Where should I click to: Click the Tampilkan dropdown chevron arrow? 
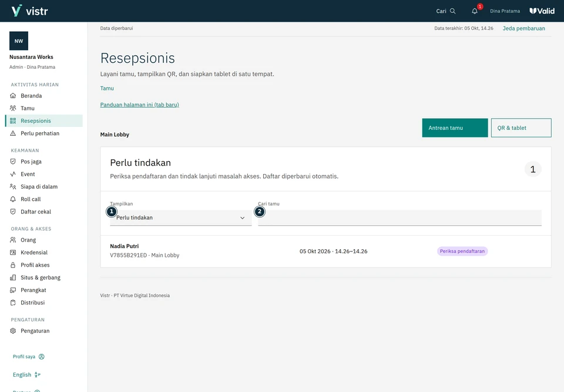[243, 218]
